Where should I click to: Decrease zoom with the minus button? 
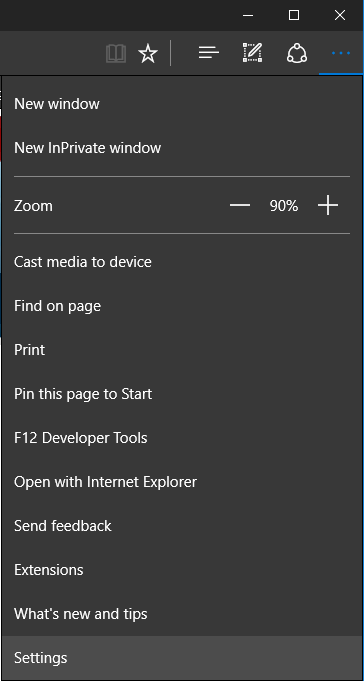(240, 205)
